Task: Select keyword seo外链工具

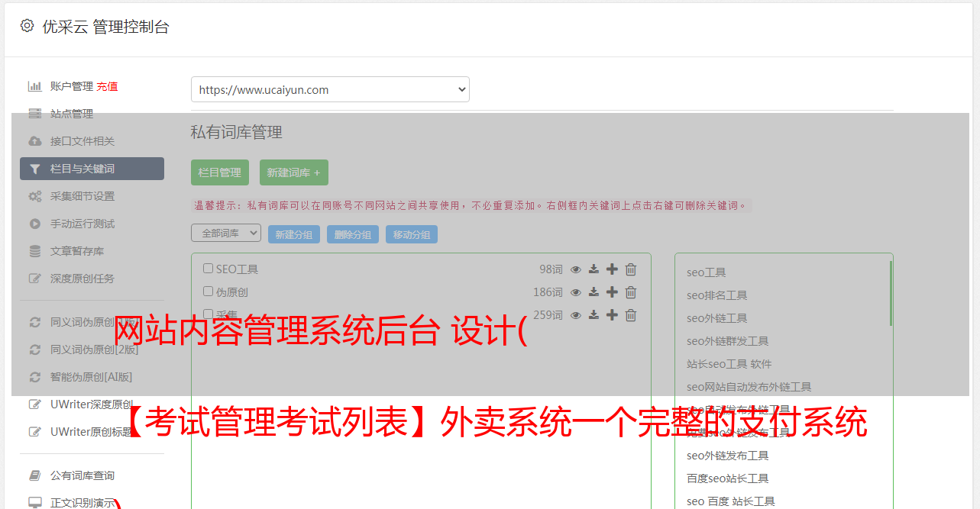Action: (x=716, y=318)
